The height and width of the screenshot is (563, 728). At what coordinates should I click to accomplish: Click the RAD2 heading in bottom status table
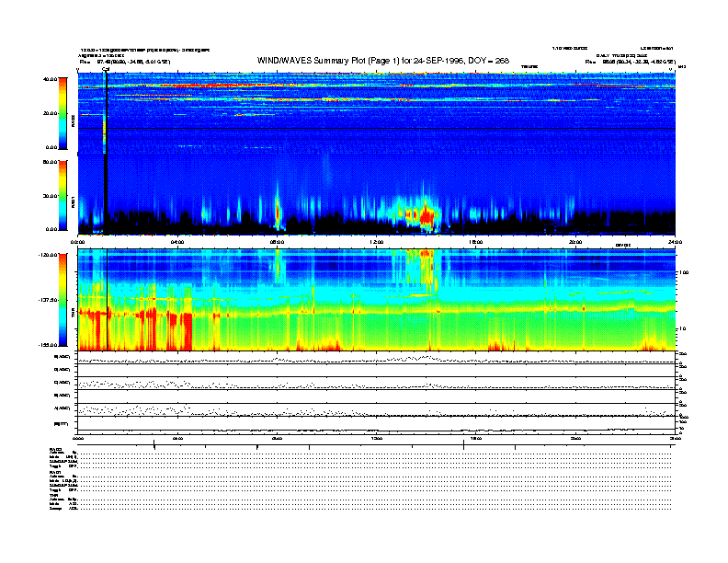[56, 449]
